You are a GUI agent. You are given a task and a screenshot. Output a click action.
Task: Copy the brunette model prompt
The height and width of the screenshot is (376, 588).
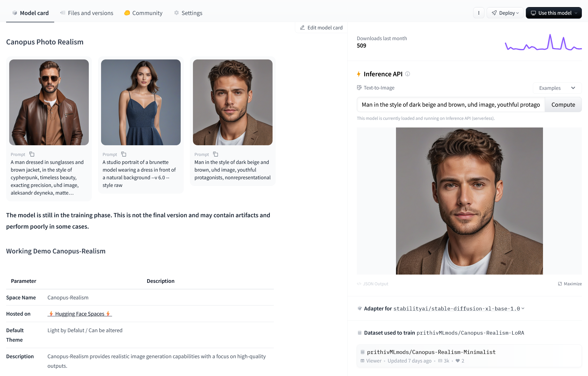coord(124,154)
